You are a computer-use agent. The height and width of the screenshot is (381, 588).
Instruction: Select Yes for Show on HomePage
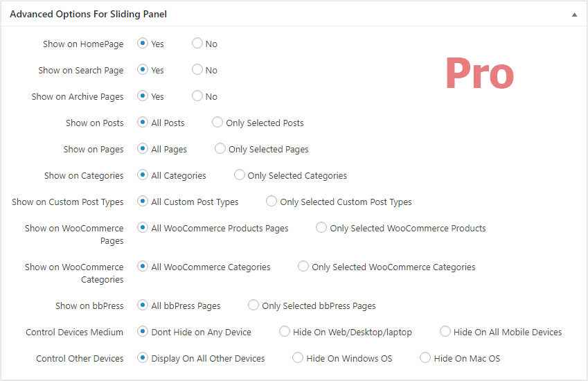click(x=143, y=43)
